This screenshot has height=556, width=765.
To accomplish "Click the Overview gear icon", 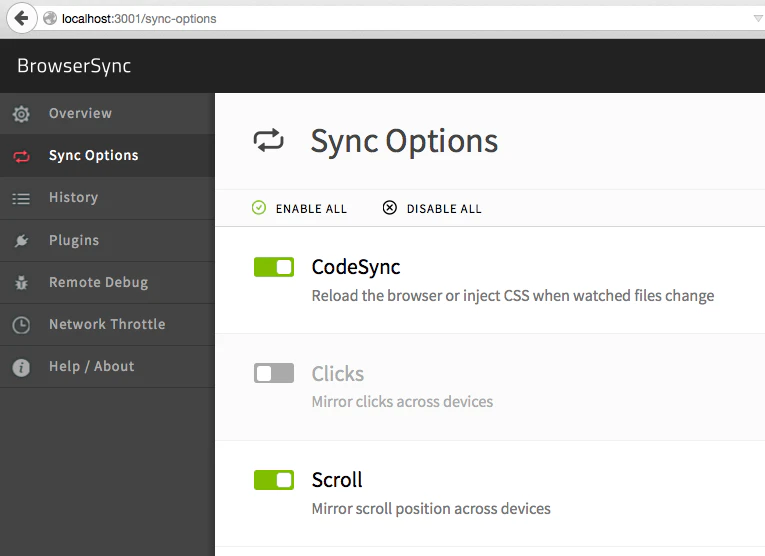I will coord(21,114).
